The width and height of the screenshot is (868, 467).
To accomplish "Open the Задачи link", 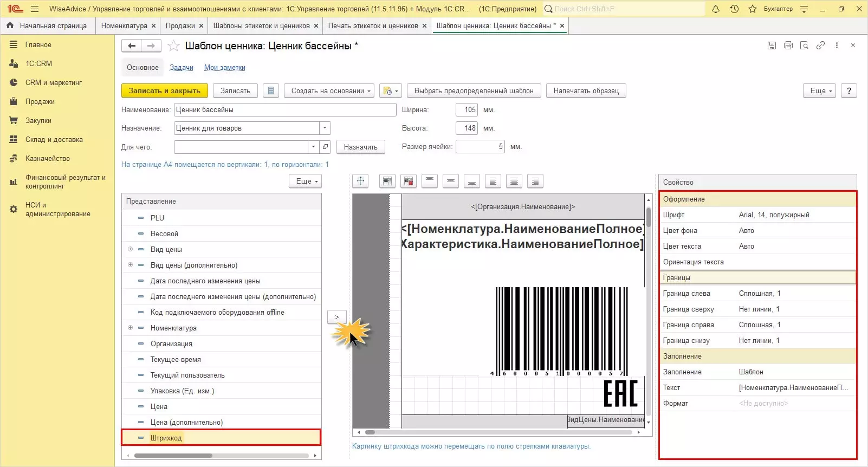I will tap(182, 68).
